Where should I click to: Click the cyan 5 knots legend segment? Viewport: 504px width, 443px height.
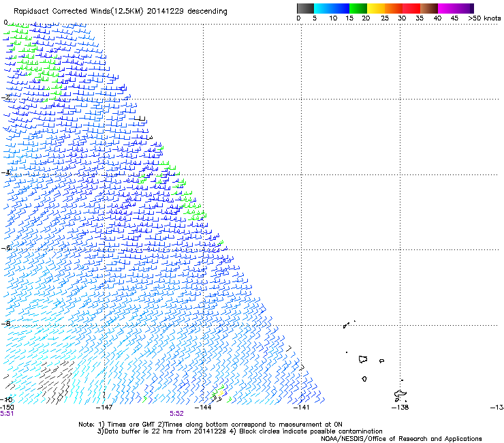(x=323, y=8)
